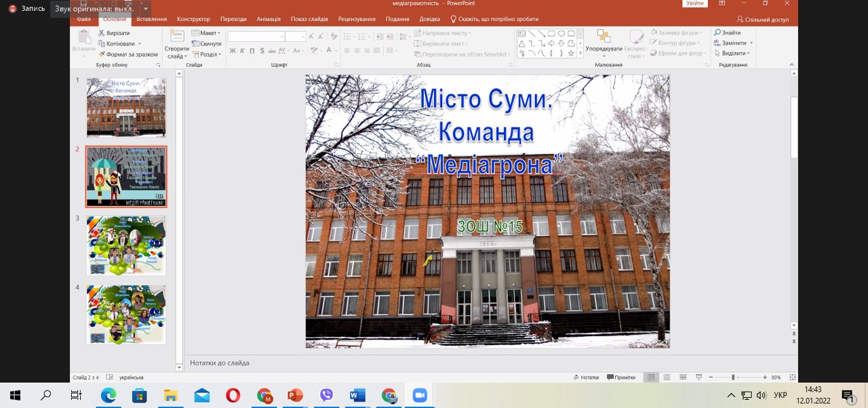
Task: Switch to Slide Sorter view in status bar
Action: pyautogui.click(x=667, y=378)
